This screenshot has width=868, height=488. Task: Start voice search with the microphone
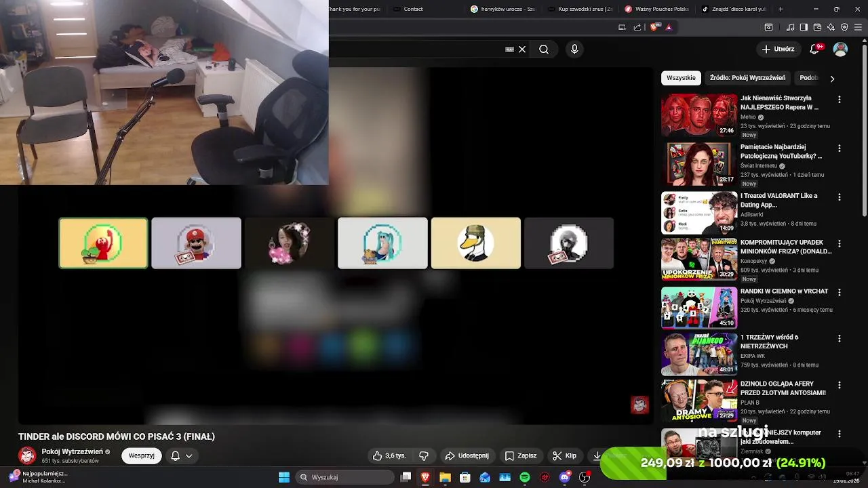tap(574, 49)
